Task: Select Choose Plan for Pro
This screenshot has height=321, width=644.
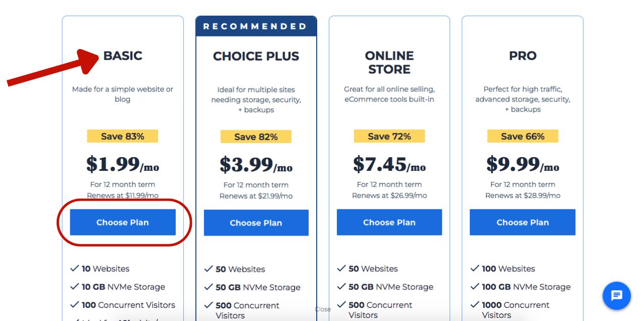Action: (x=522, y=222)
